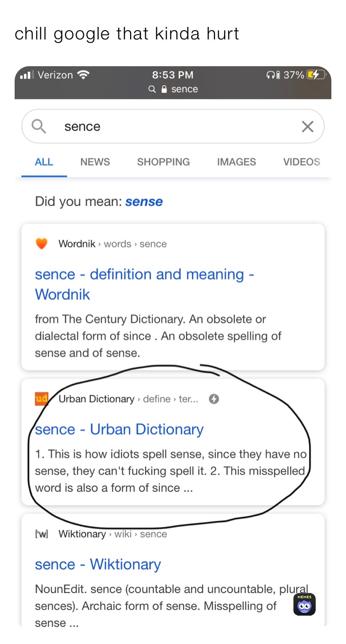Open 'sence - Urban Dictionary' result link
This screenshot has height=644, width=346.
[119, 429]
